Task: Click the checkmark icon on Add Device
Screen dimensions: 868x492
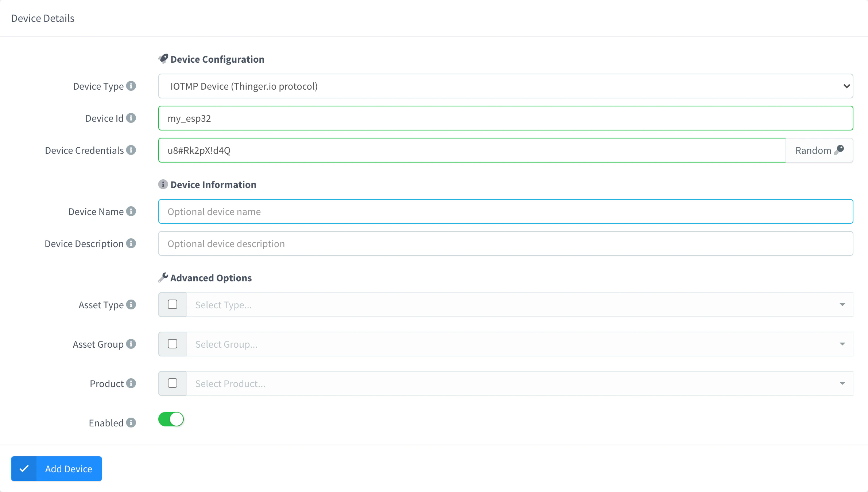Action: (24, 469)
